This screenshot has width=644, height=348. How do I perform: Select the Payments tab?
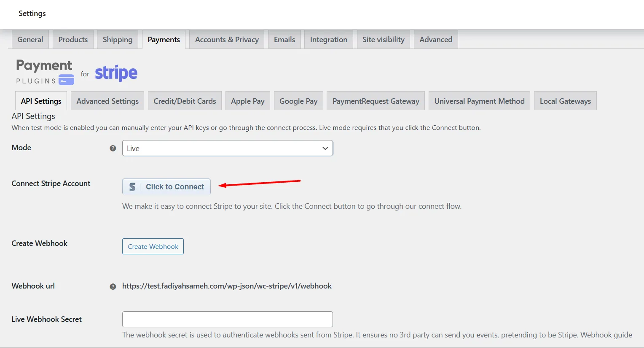(x=164, y=39)
